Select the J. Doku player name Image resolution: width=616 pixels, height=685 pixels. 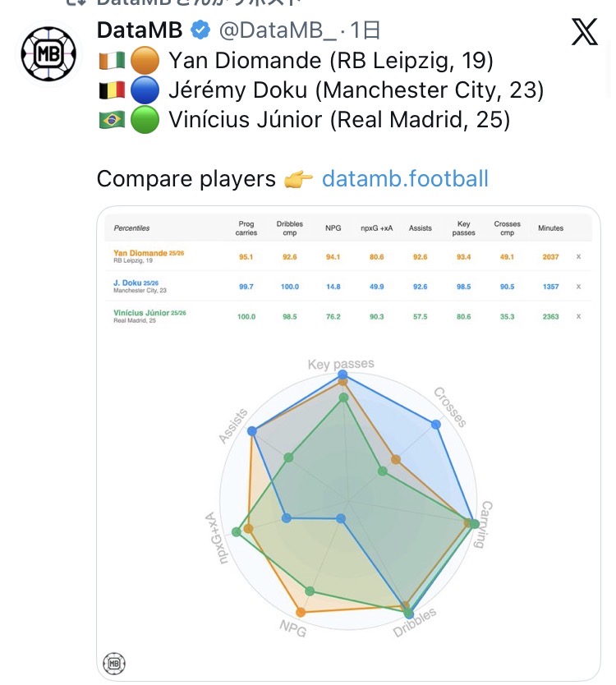(x=128, y=283)
